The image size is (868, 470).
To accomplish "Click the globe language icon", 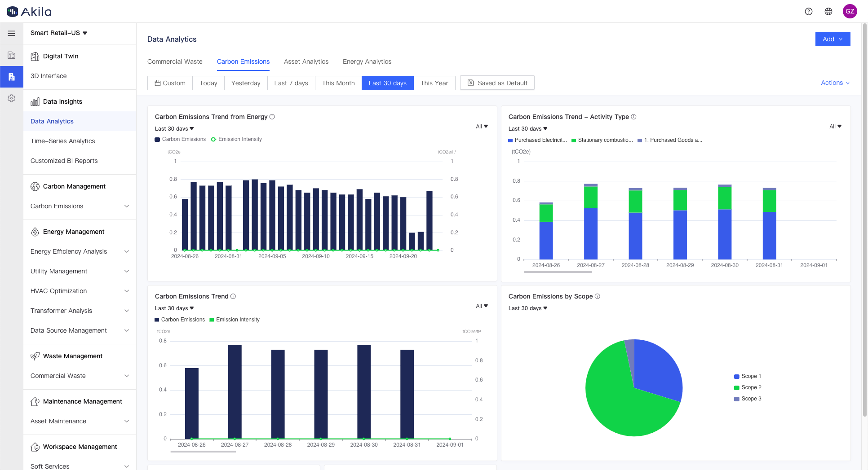I will click(x=828, y=12).
